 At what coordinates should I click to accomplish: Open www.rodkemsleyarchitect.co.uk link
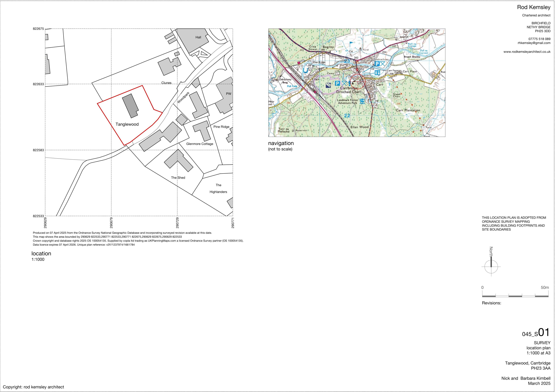pyautogui.click(x=527, y=52)
